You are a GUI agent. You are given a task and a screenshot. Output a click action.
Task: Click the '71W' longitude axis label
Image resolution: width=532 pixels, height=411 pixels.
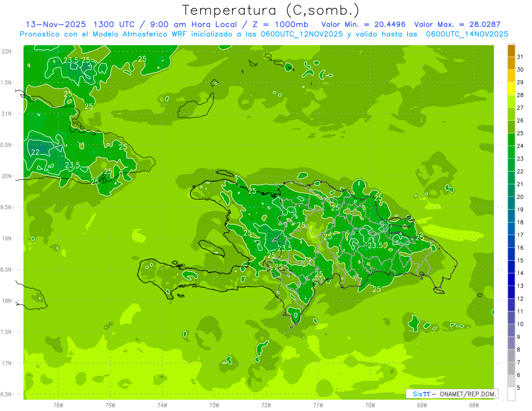(x=318, y=405)
